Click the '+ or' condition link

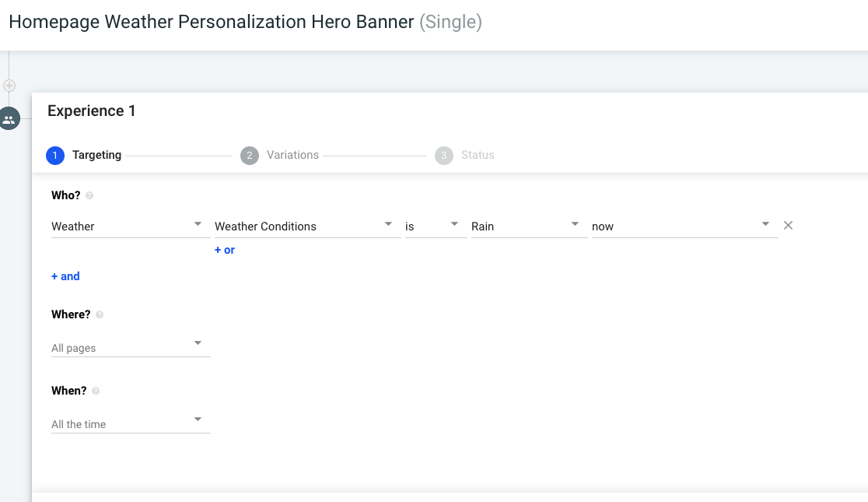[225, 250]
